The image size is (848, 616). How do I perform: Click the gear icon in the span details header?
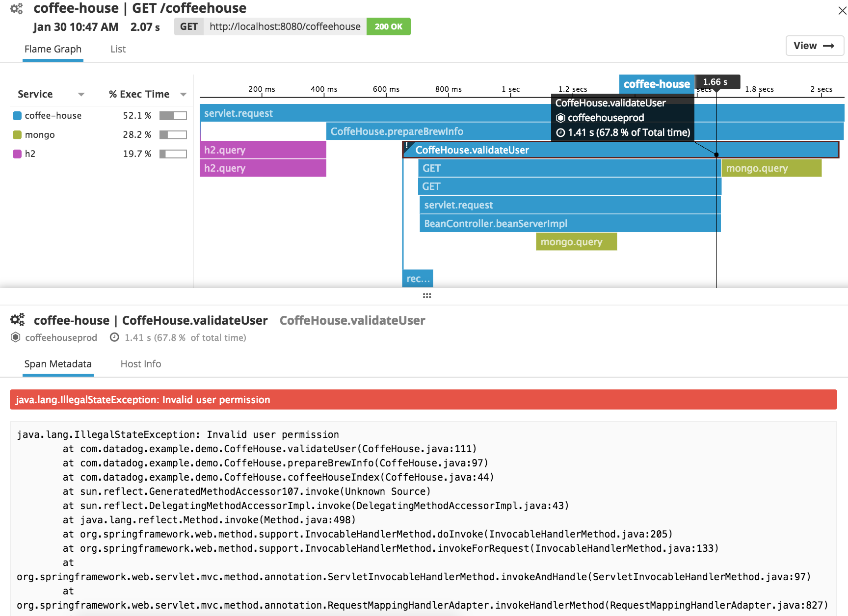pyautogui.click(x=17, y=319)
